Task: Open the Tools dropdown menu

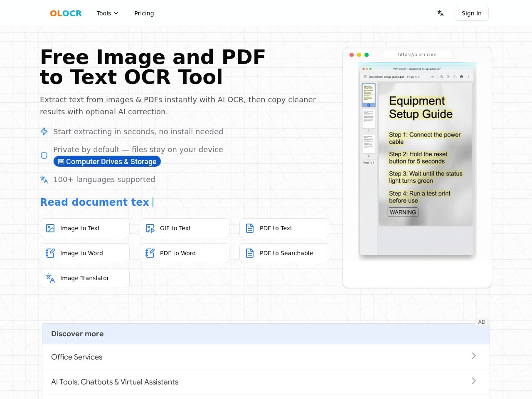Action: tap(107, 13)
